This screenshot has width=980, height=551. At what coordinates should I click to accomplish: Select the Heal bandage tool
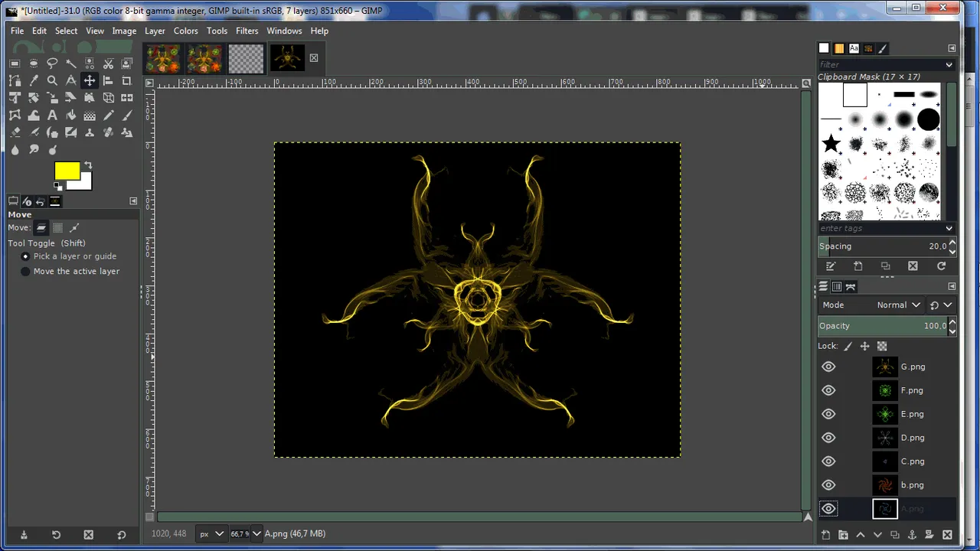(108, 132)
